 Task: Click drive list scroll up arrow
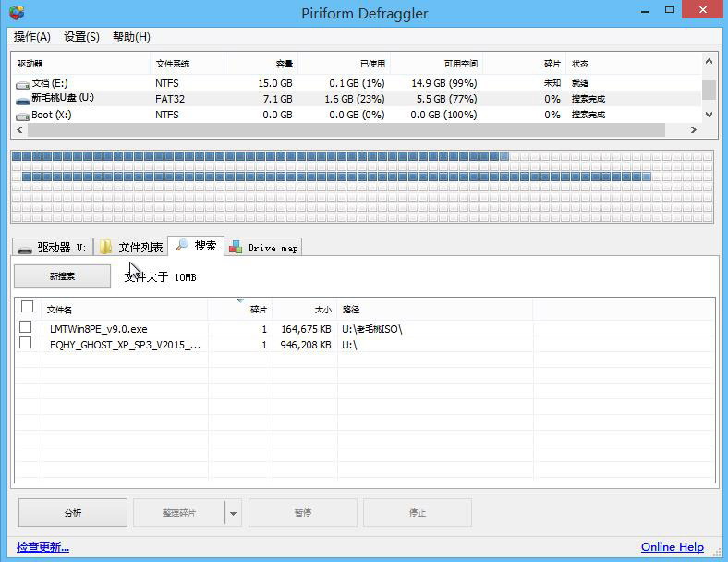coord(709,62)
